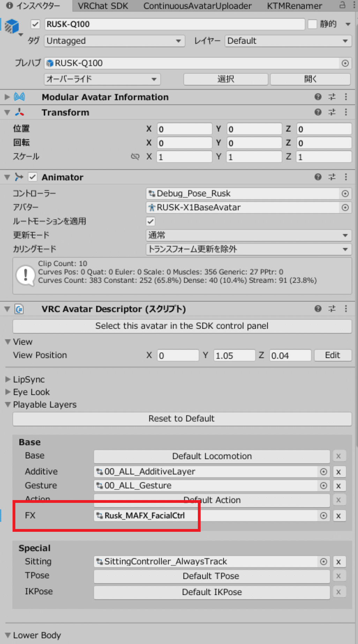Click Reset to Default button
The width and height of the screenshot is (358, 644).
(182, 419)
